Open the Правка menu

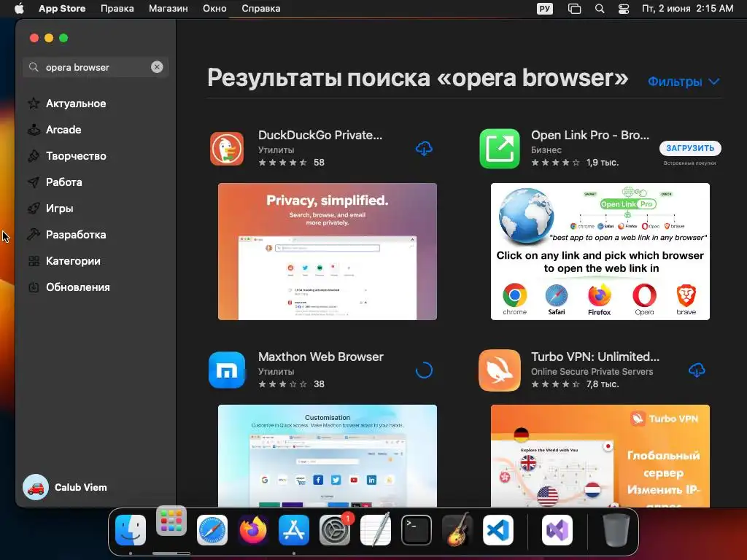click(x=117, y=9)
